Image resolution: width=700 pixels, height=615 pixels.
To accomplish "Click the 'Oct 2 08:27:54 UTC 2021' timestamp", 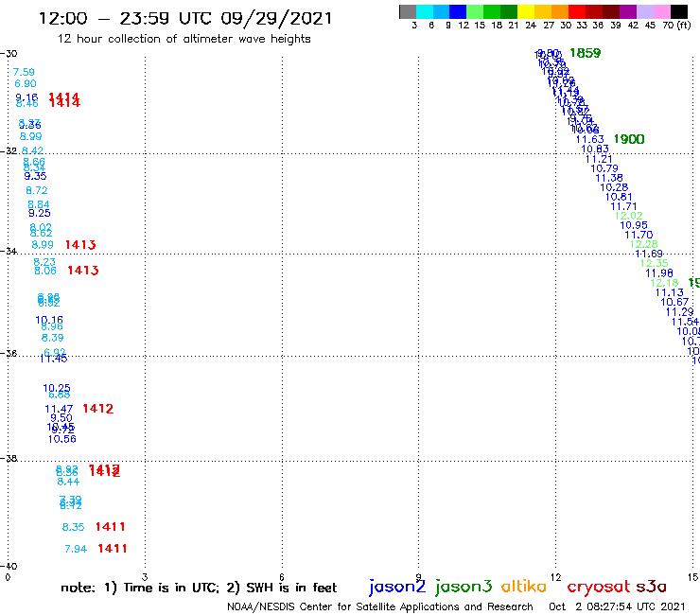I will coord(617,607).
